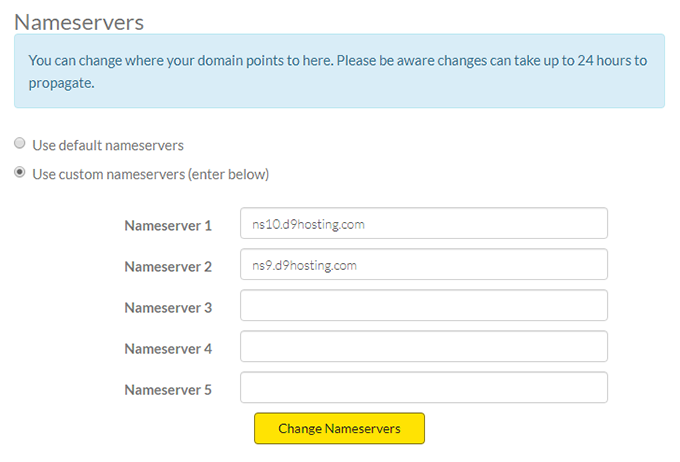
Task: Click the word 'propagate.' in the blue notice
Action: 62,83
